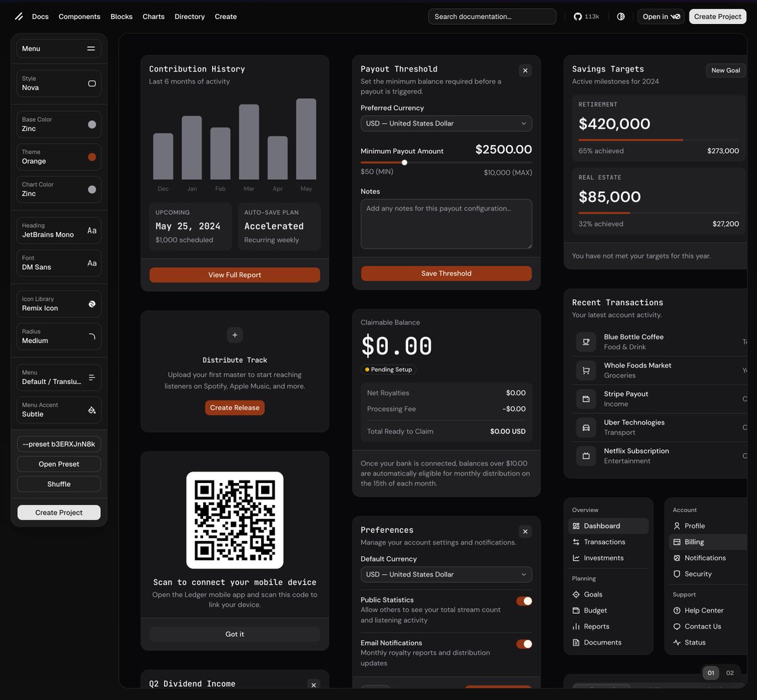
Task: Click the Profile person icon
Action: pos(677,526)
